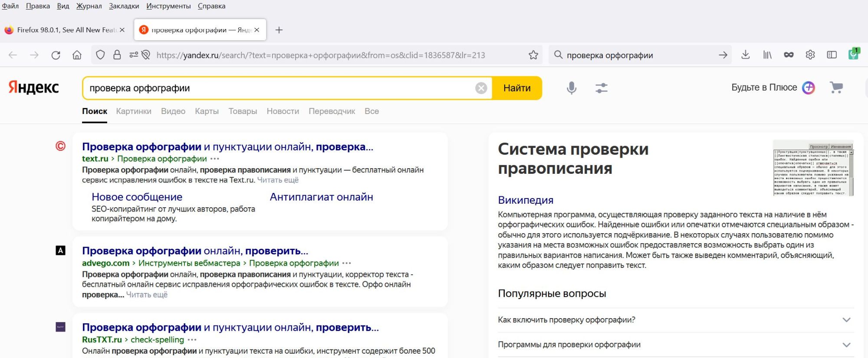Start voice search with the microphone

click(x=572, y=88)
